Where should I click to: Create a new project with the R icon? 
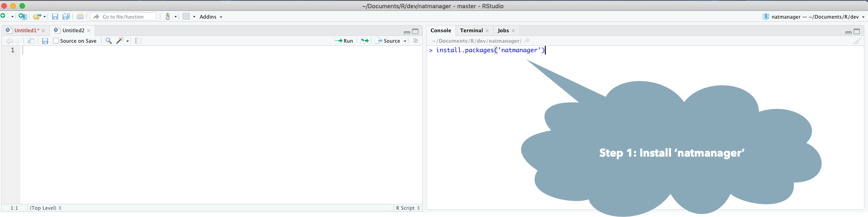22,17
